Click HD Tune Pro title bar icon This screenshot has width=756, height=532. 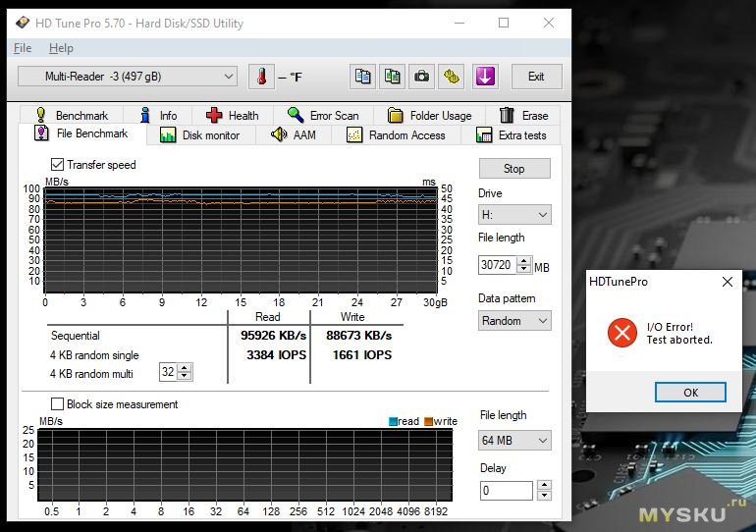pos(23,23)
